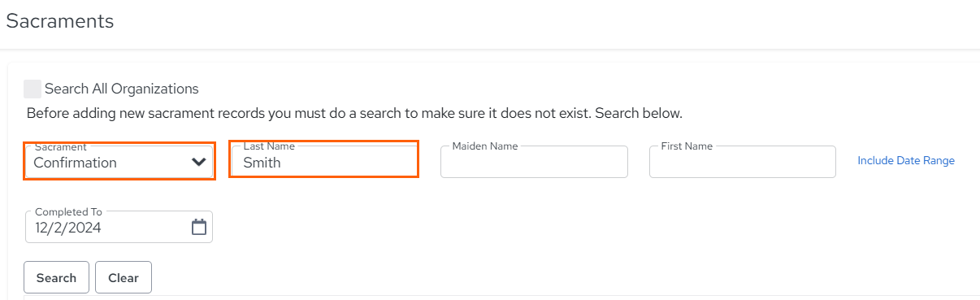Run the query with Search button
The width and height of the screenshot is (980, 300).
pos(57,277)
